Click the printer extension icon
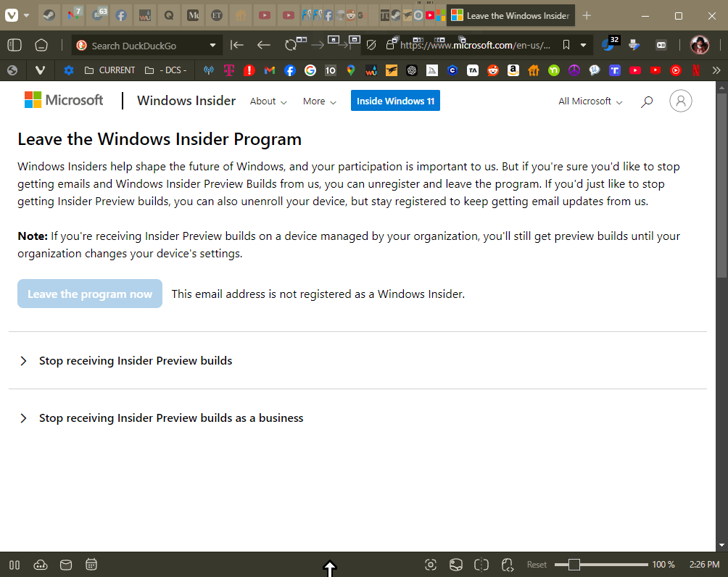This screenshot has width=728, height=577. pos(634,44)
